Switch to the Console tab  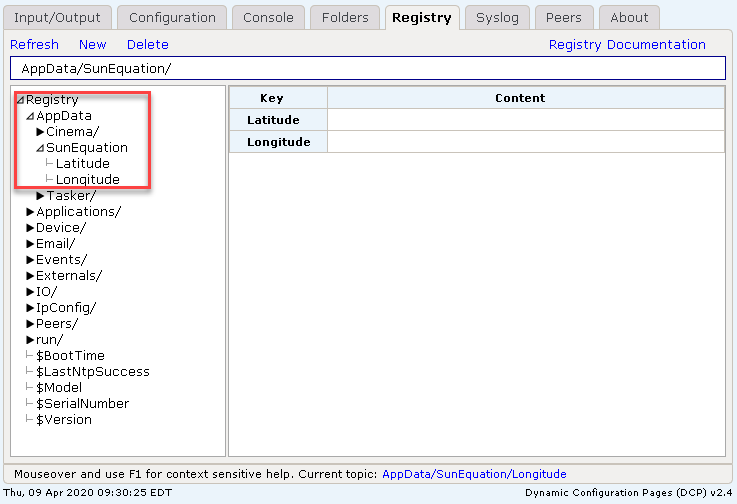click(x=268, y=17)
